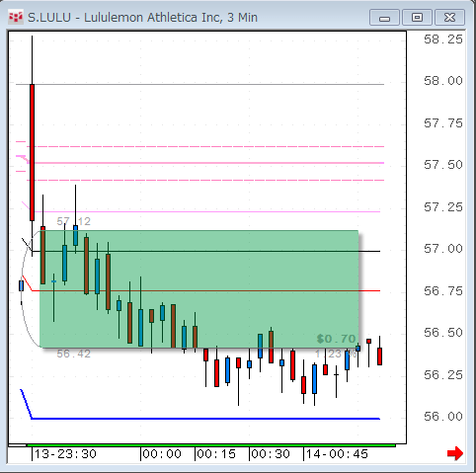Image resolution: width=476 pixels, height=473 pixels.
Task: Minimize the S.LULU chart window
Action: click(384, 18)
